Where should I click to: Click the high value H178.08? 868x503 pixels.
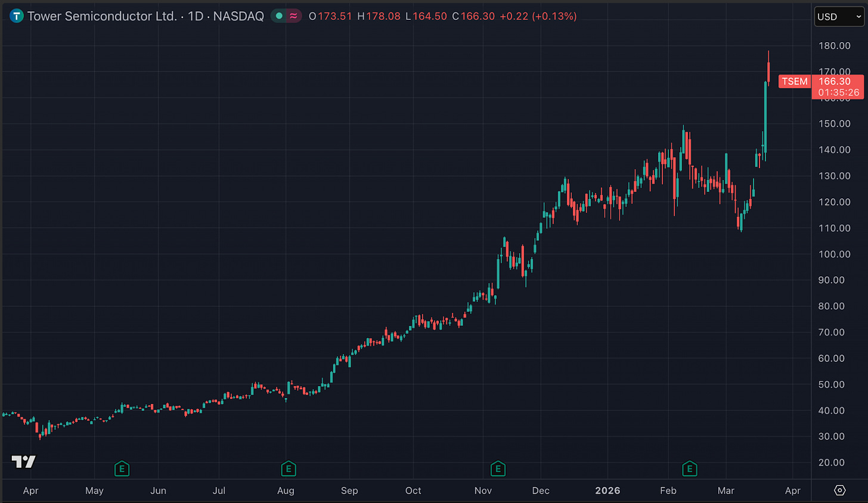(x=379, y=16)
